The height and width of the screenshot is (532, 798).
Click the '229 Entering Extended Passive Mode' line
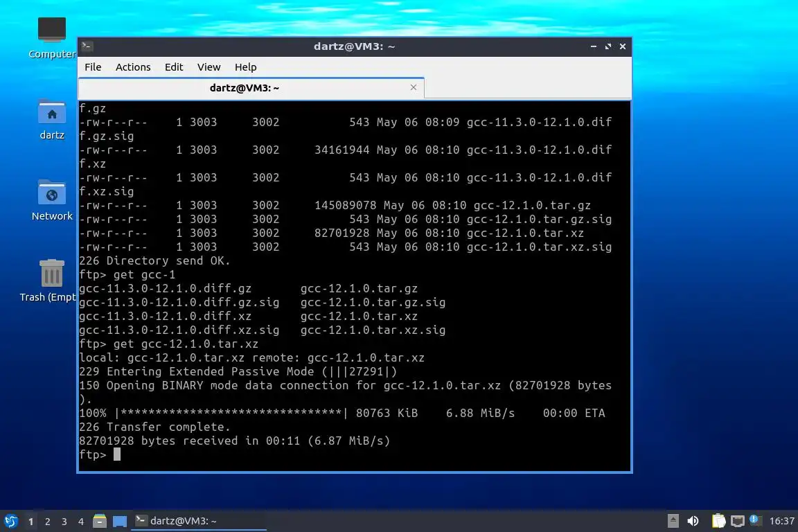238,371
